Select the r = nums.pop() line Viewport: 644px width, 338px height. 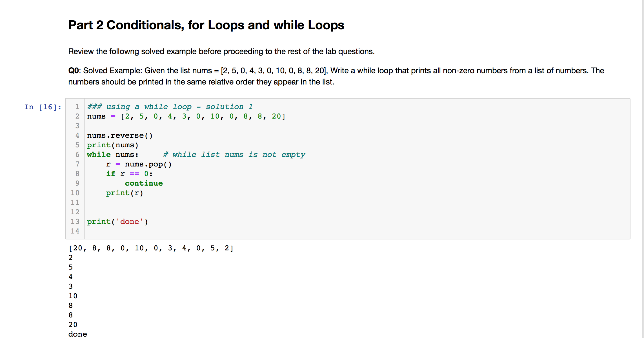click(139, 164)
